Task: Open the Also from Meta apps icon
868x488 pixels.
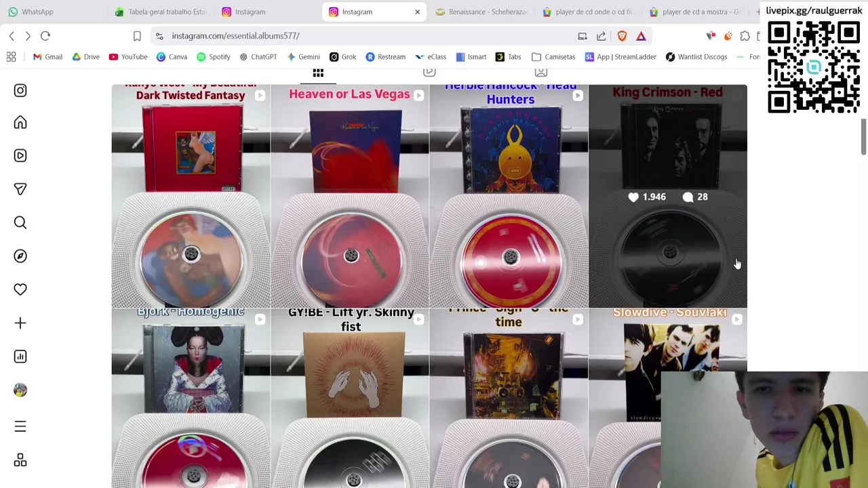Action: click(20, 460)
